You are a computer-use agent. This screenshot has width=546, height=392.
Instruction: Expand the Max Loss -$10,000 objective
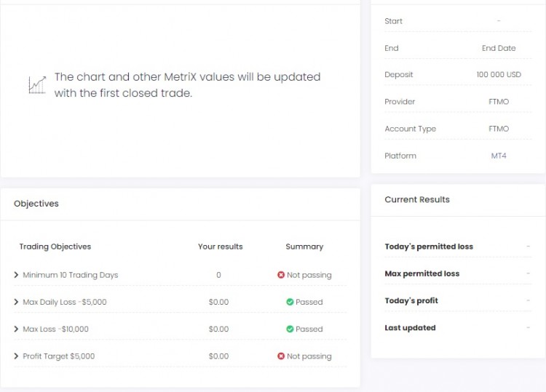[x=17, y=329]
